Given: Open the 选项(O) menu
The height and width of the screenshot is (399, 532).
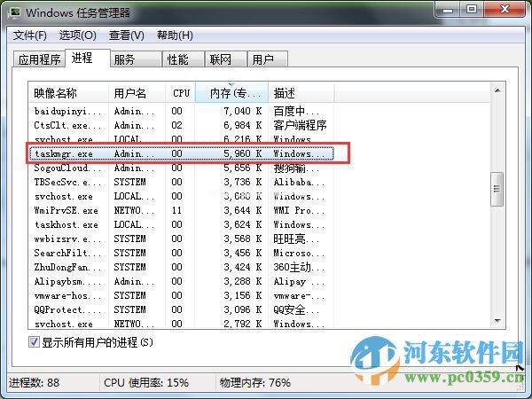Looking at the screenshot, I should pos(77,35).
